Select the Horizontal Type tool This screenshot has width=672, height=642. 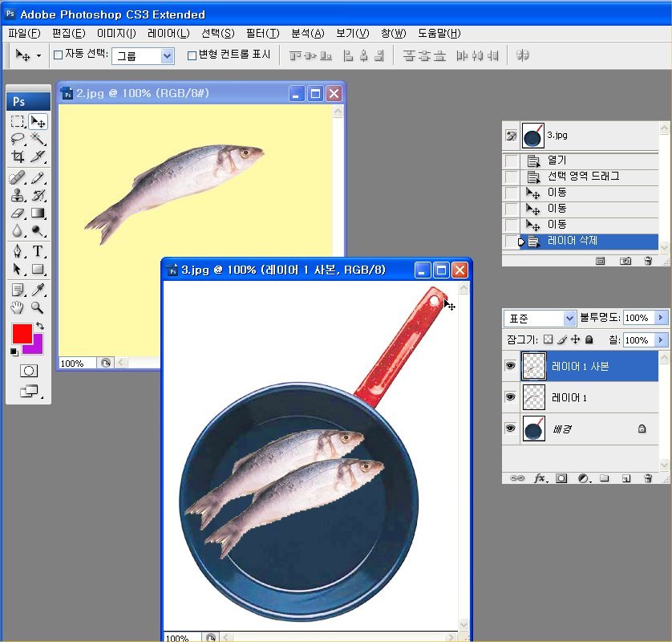[x=38, y=252]
